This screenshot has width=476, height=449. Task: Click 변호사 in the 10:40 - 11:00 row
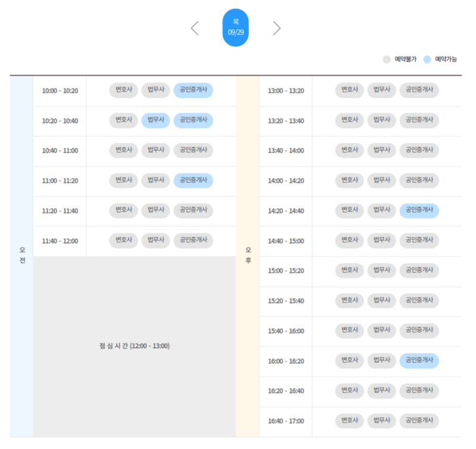pyautogui.click(x=124, y=151)
